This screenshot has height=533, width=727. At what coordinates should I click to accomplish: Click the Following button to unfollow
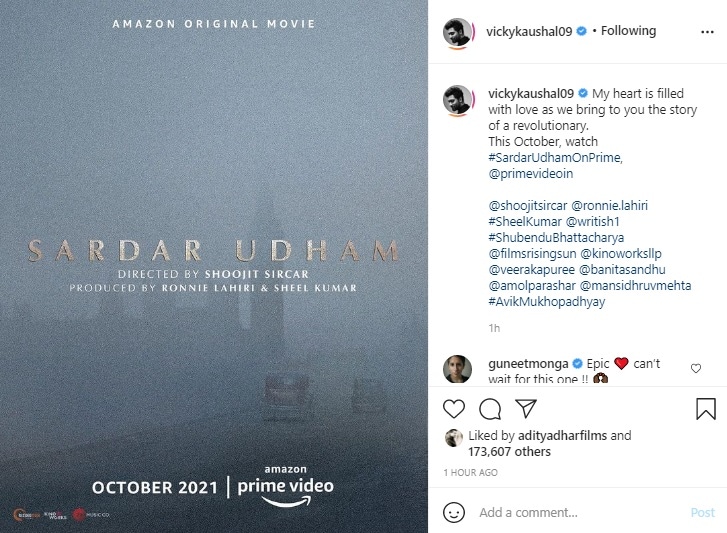[x=628, y=31]
